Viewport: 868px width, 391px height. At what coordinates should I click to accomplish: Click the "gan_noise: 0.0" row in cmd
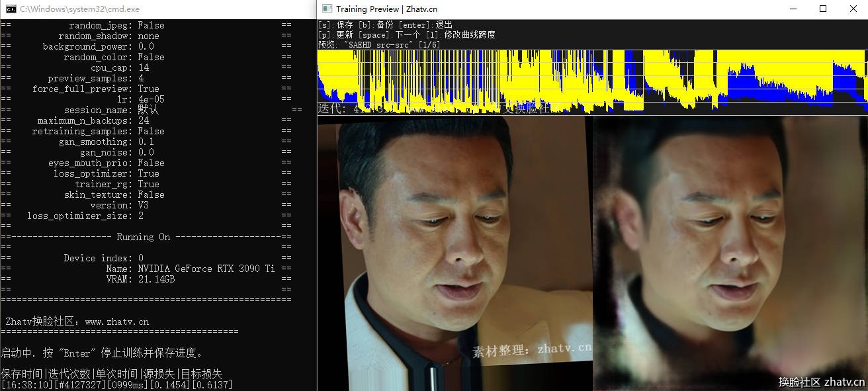click(146, 152)
